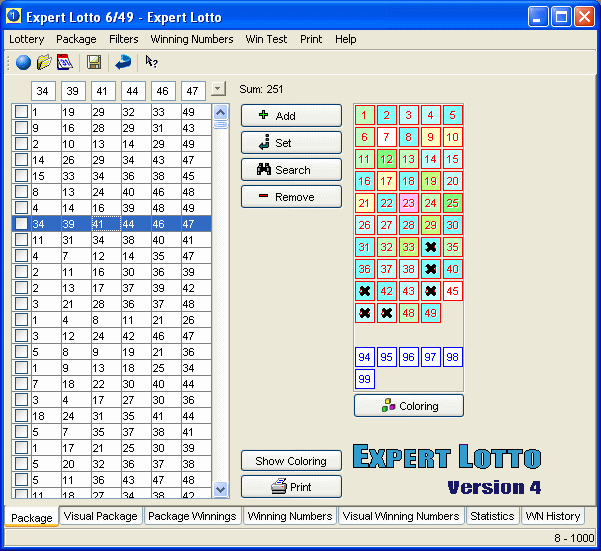Click cell 41 in the highlighted row

tap(106, 224)
